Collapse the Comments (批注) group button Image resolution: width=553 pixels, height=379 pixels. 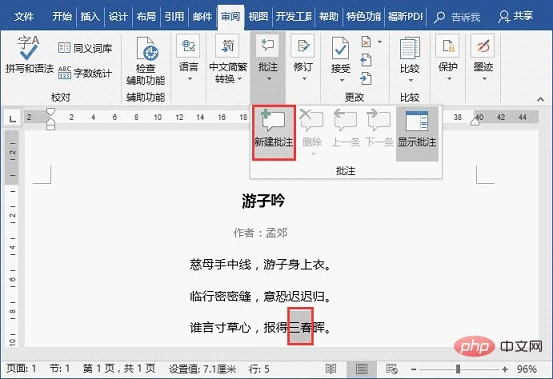(268, 58)
